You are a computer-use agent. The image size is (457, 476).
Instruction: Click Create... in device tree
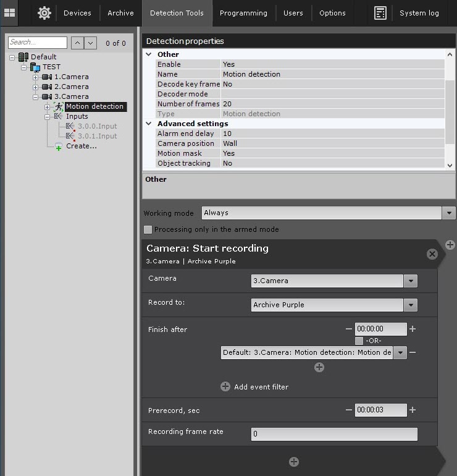[x=81, y=146]
